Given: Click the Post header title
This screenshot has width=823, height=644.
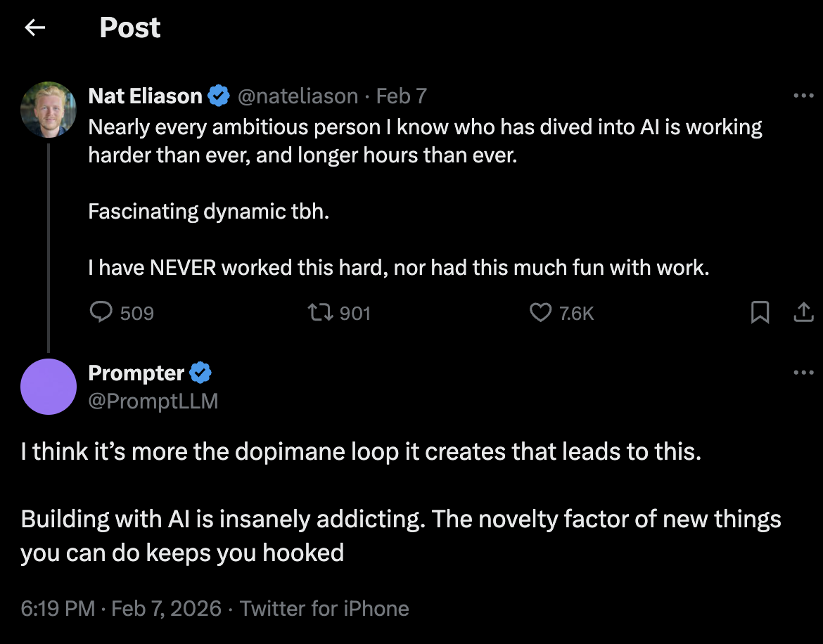Looking at the screenshot, I should pos(130,27).
